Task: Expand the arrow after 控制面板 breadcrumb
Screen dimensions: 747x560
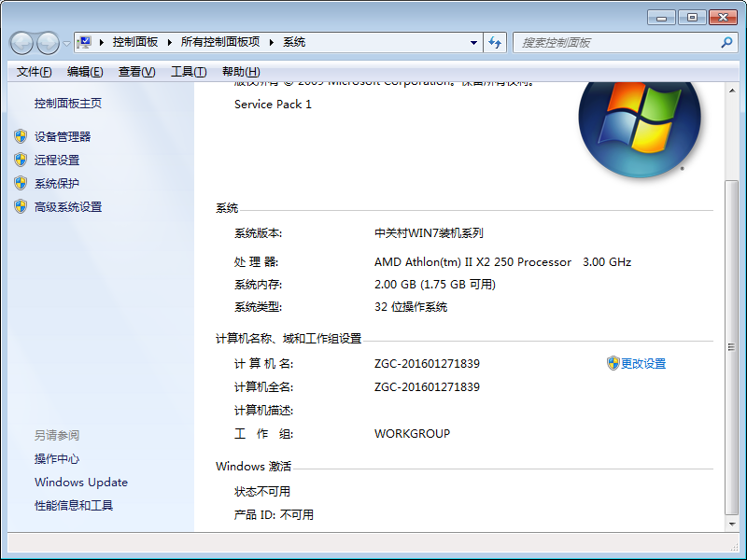Action: tap(170, 42)
